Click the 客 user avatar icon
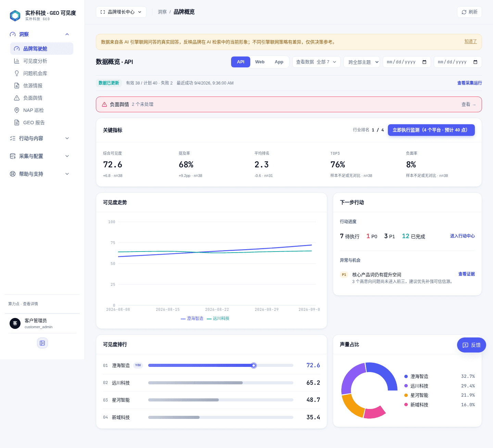Viewport: 493px width, 448px height. [15, 323]
